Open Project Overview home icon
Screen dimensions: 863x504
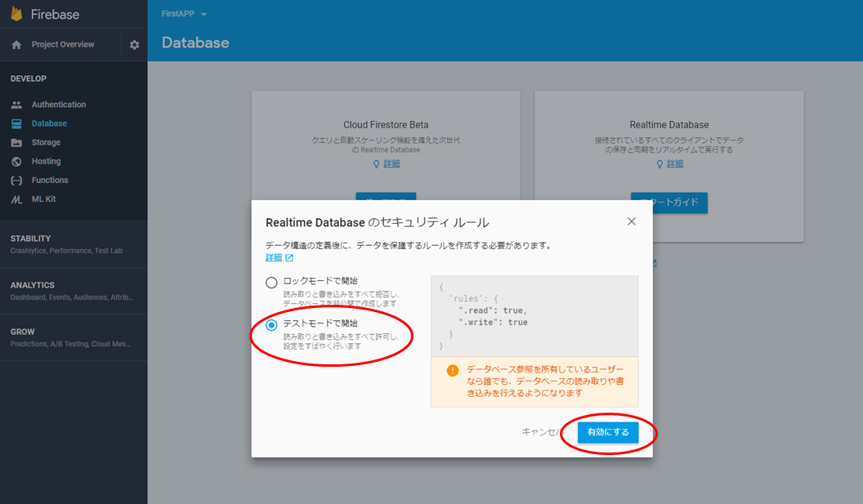click(16, 45)
